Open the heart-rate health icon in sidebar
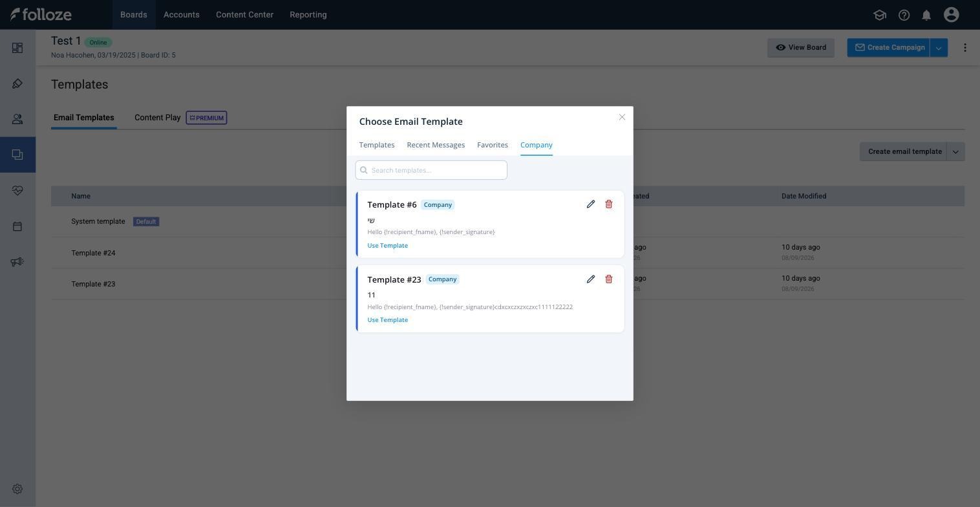Image resolution: width=980 pixels, height=507 pixels. (x=17, y=191)
